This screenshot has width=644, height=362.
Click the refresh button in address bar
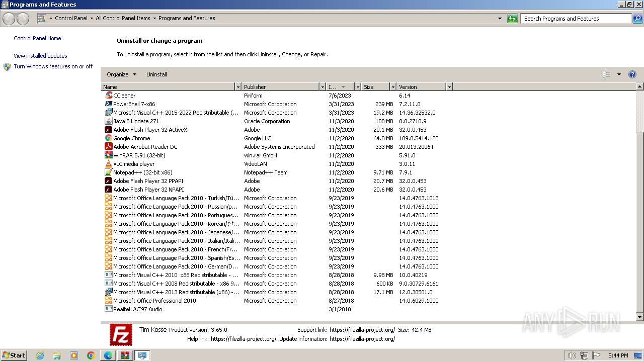tap(512, 19)
